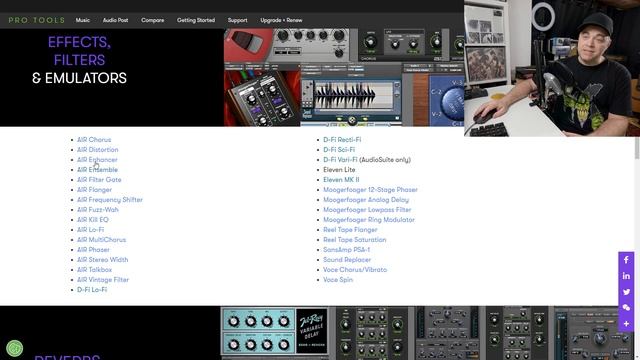Share page on LinkedIn icon
640x360 pixels.
[626, 276]
